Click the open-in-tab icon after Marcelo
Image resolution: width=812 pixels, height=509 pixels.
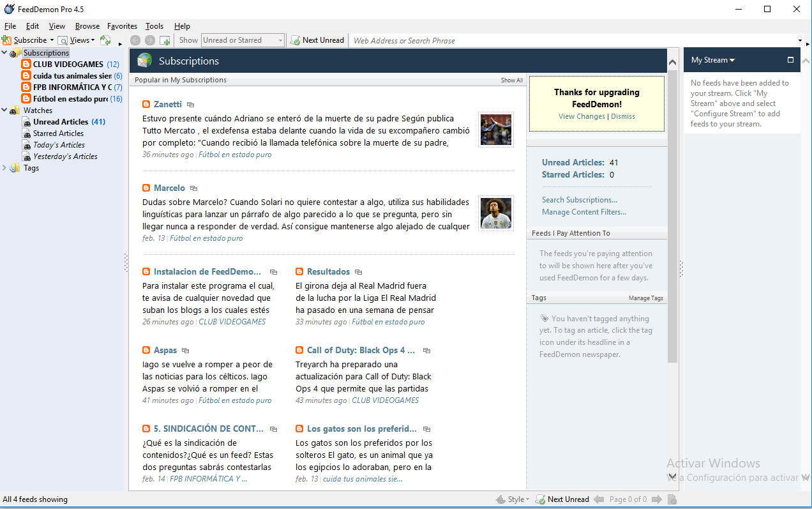[194, 188]
